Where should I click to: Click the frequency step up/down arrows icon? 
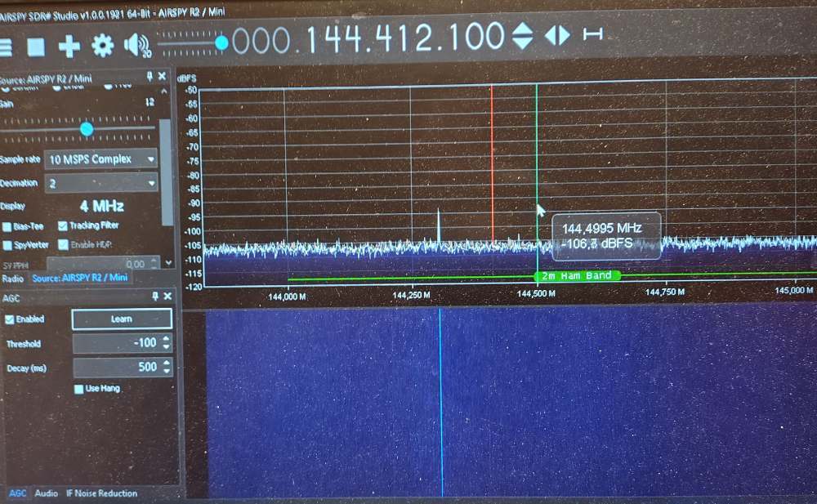pos(522,35)
